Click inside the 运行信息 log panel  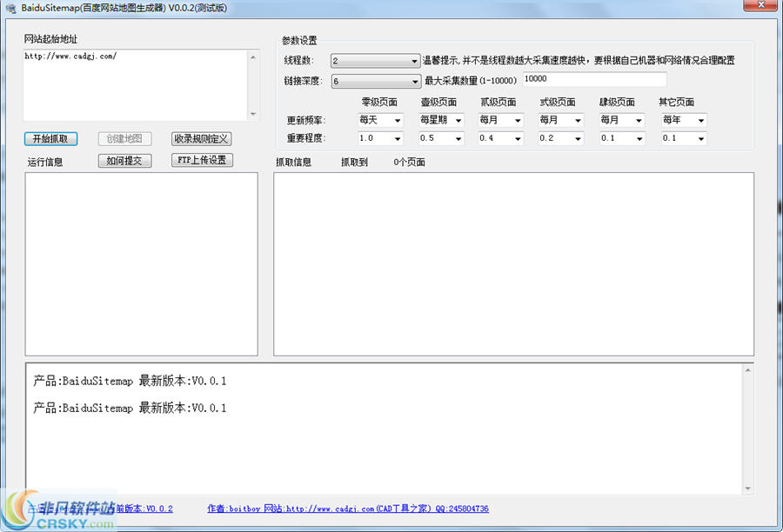point(141,264)
